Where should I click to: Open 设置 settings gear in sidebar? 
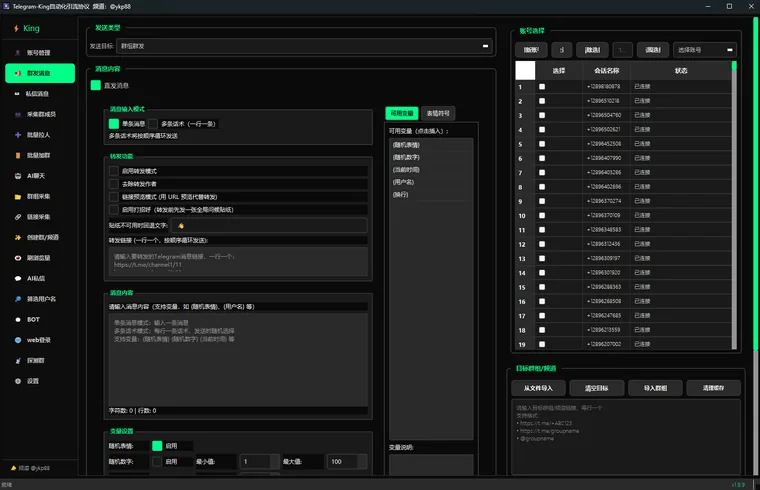[18, 381]
